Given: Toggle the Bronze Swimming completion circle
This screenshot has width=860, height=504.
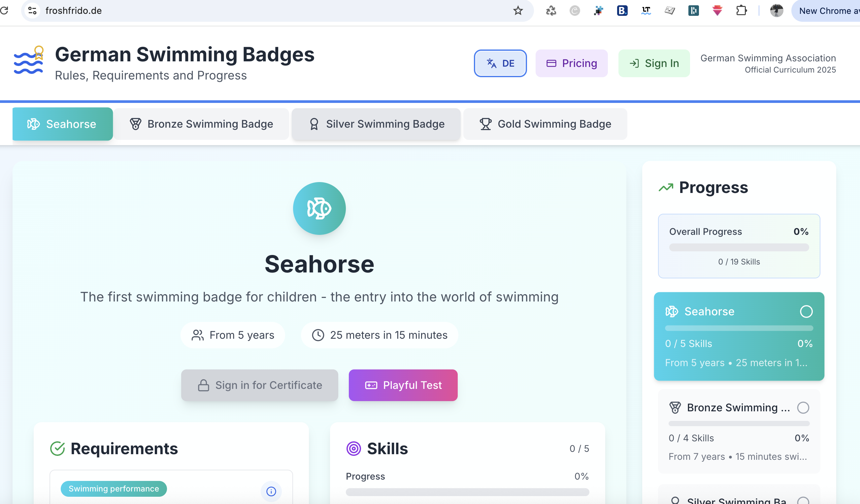Looking at the screenshot, I should pos(803,407).
